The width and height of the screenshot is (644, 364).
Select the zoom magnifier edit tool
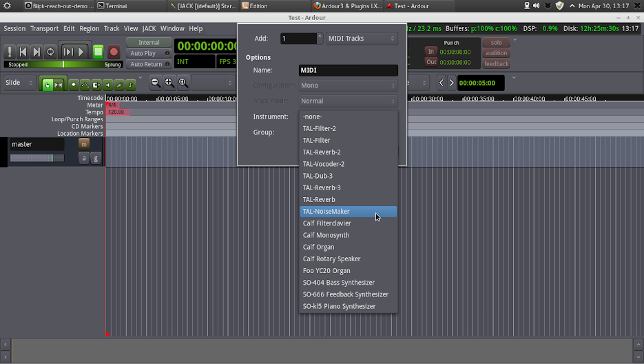click(x=74, y=85)
